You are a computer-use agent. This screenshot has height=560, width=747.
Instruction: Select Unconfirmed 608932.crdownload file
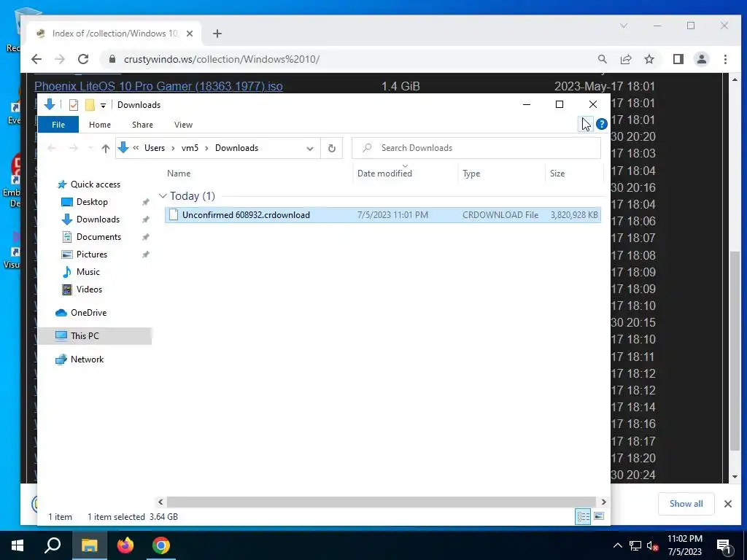click(382, 215)
